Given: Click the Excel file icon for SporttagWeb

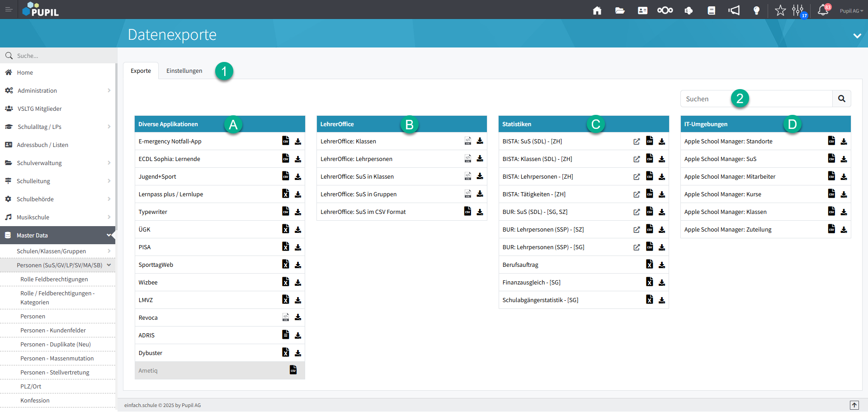Looking at the screenshot, I should tap(286, 264).
